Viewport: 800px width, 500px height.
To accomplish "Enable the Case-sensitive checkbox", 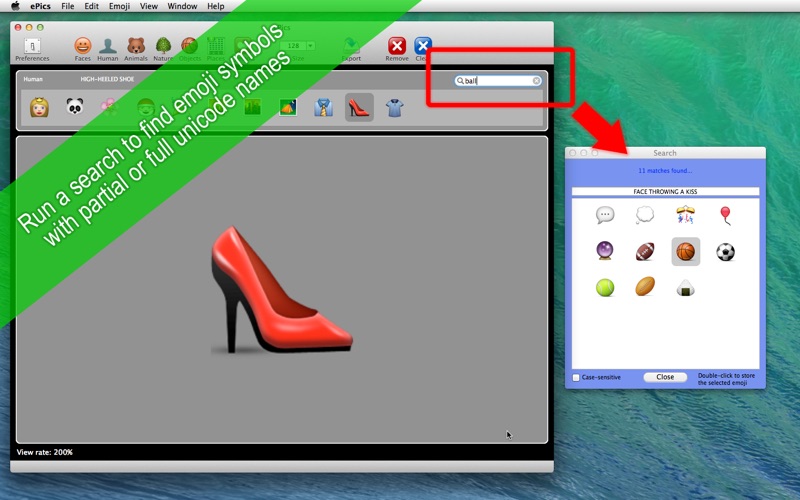I will (x=576, y=378).
